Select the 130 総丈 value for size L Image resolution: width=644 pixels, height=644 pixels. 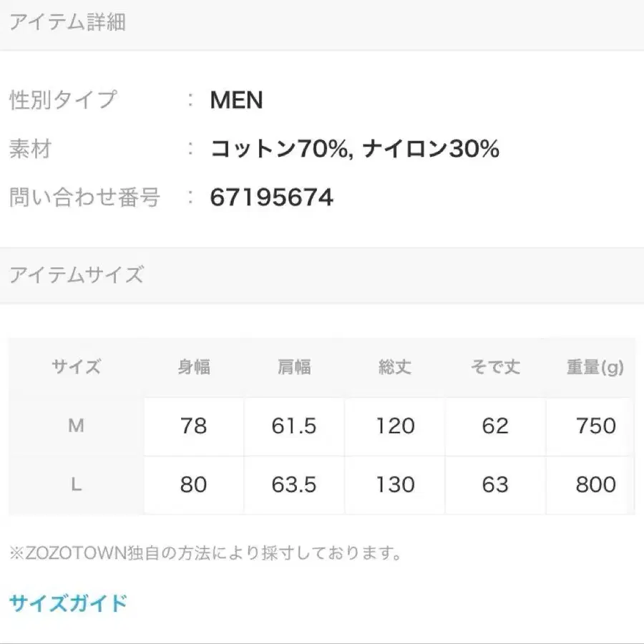394,485
